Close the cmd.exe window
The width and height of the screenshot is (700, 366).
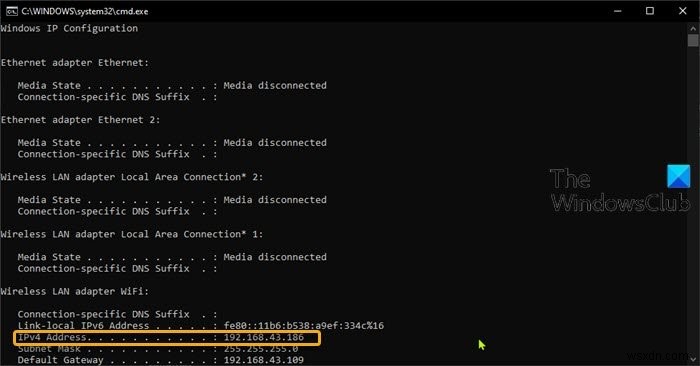(x=683, y=11)
